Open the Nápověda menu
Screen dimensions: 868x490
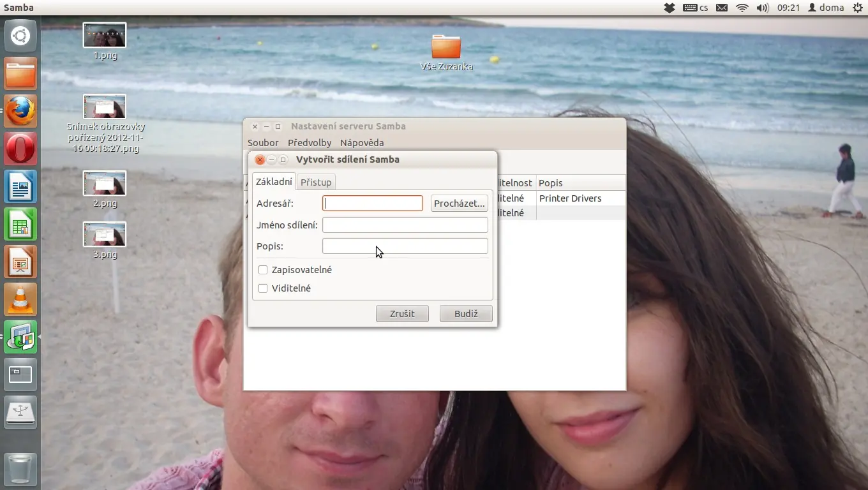click(x=362, y=143)
